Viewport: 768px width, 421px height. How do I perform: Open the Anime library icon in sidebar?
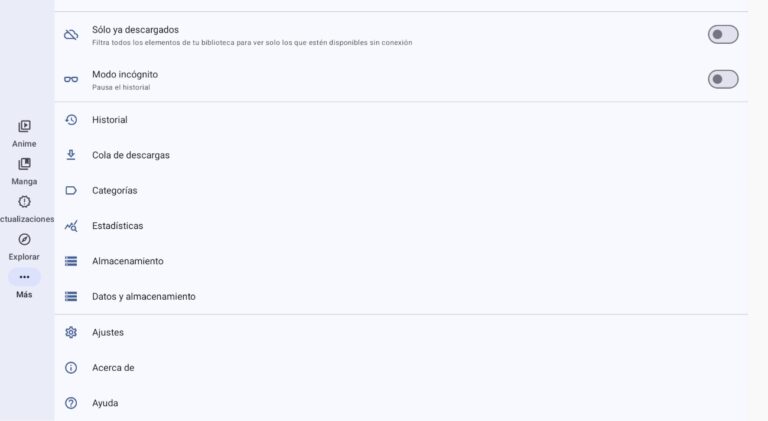(x=24, y=126)
